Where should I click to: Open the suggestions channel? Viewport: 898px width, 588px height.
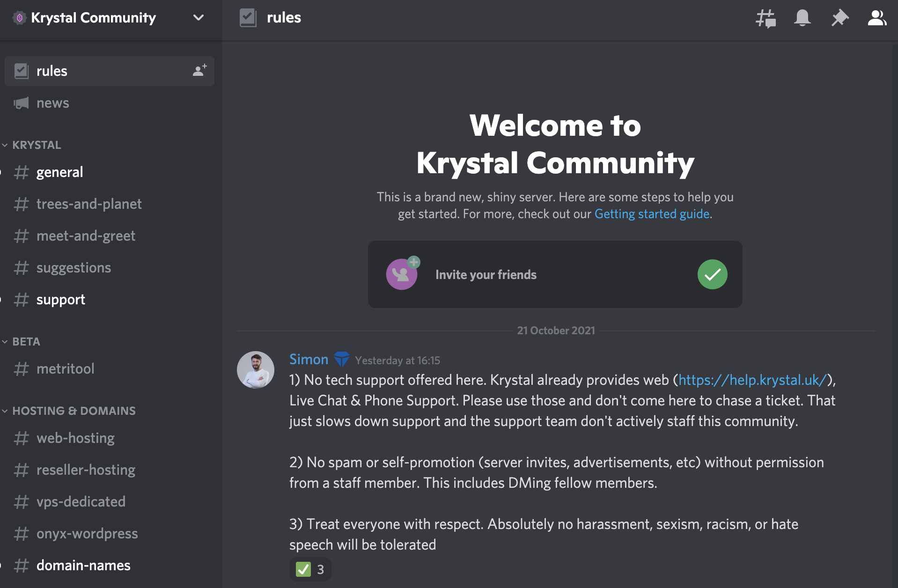(x=110, y=268)
